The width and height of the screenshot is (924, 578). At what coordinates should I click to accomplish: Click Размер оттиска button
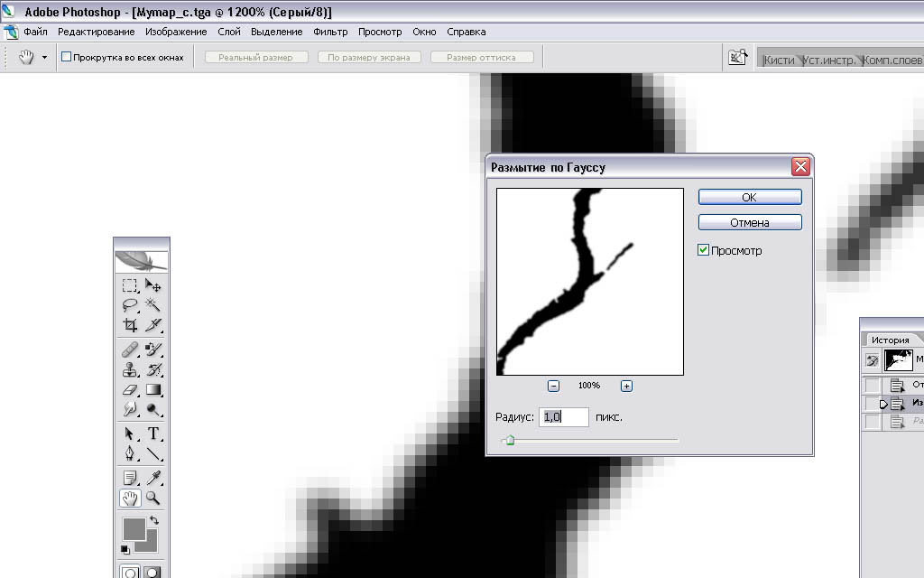[482, 57]
